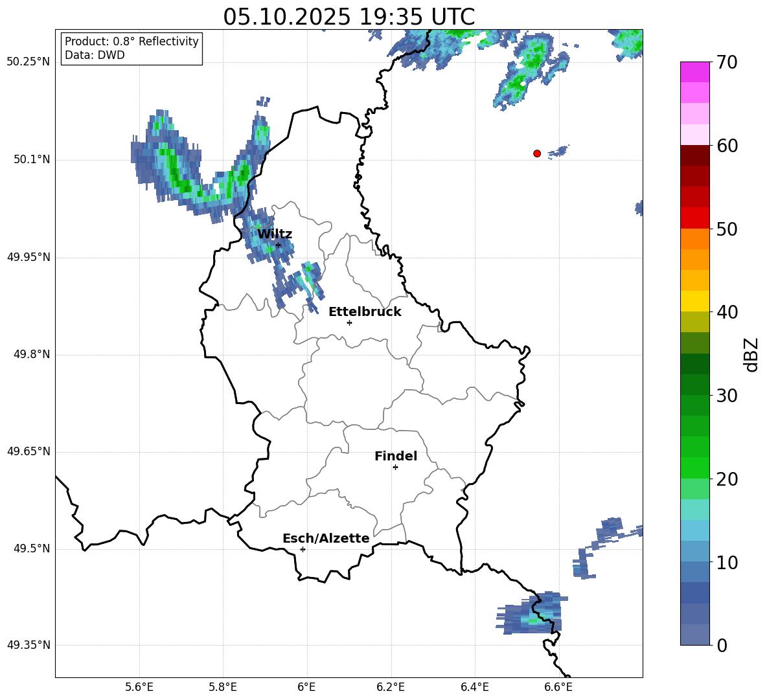This screenshot has height=700, width=767.
Task: Click the 'Data: DWD' text
Action: tap(95, 55)
